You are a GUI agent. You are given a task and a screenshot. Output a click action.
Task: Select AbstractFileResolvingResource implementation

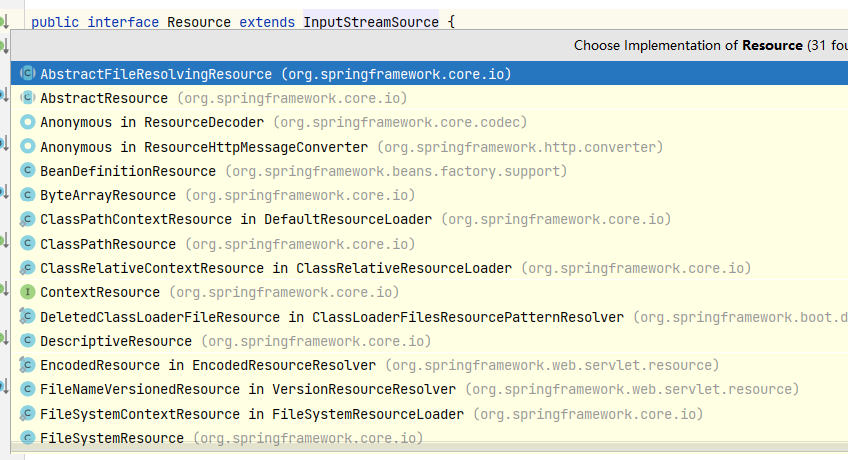click(x=429, y=74)
